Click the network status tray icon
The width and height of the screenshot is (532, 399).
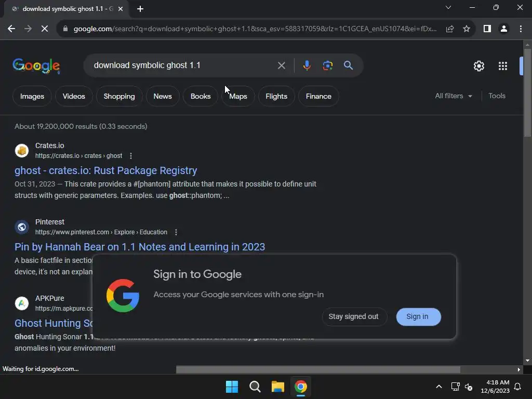tap(455, 387)
